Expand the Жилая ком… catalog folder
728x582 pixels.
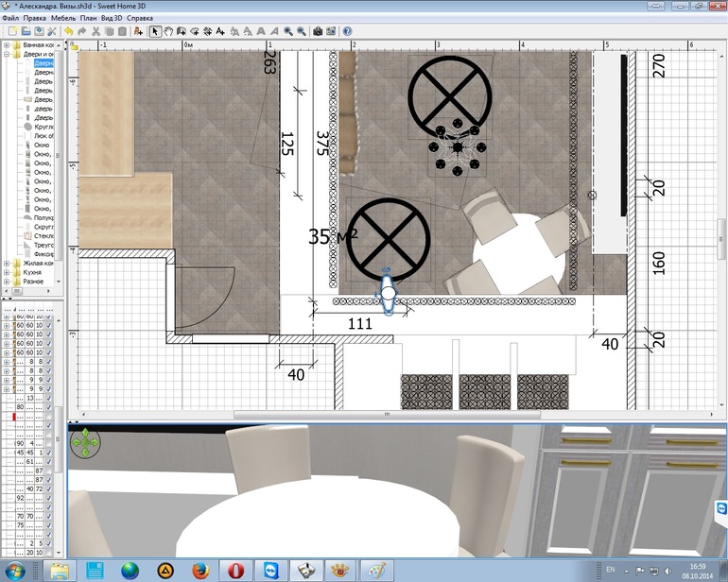point(7,264)
